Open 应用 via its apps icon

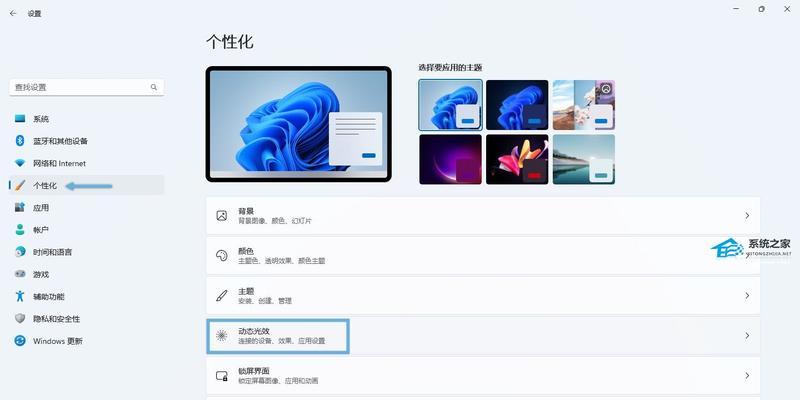click(x=20, y=208)
